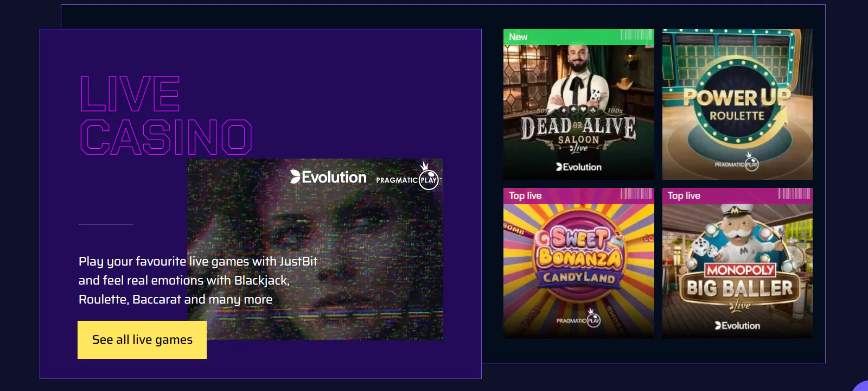Launch Monopoly Big Baller live game
Image resolution: width=868 pixels, height=391 pixels.
[737, 263]
